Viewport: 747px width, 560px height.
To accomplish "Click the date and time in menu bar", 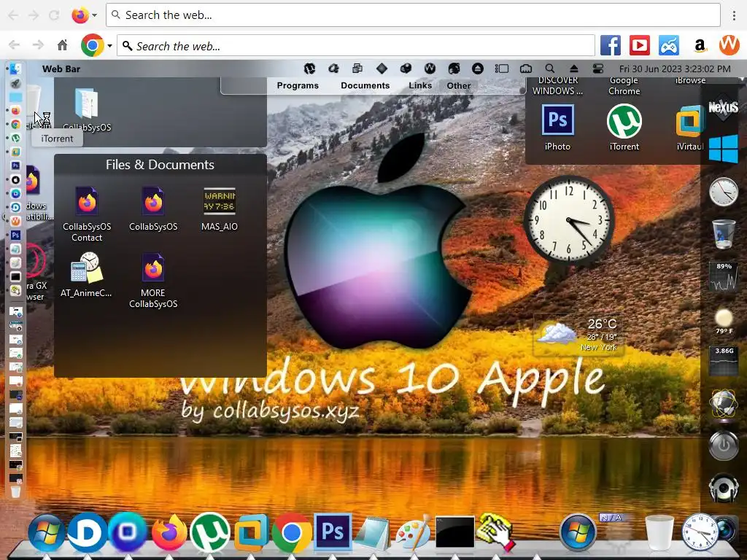I will tap(675, 69).
